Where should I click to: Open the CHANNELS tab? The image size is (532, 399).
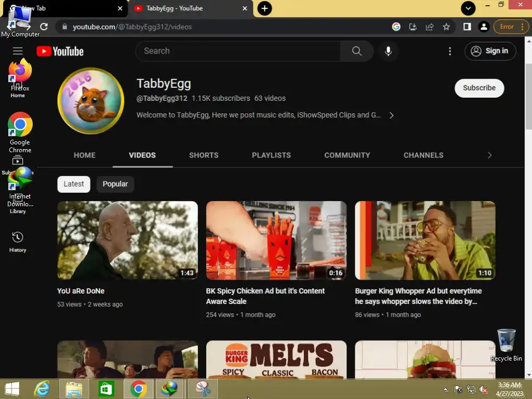coord(423,155)
